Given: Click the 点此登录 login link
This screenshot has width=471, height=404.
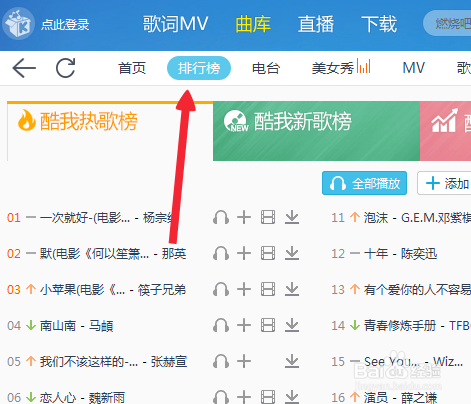Looking at the screenshot, I should tap(65, 25).
